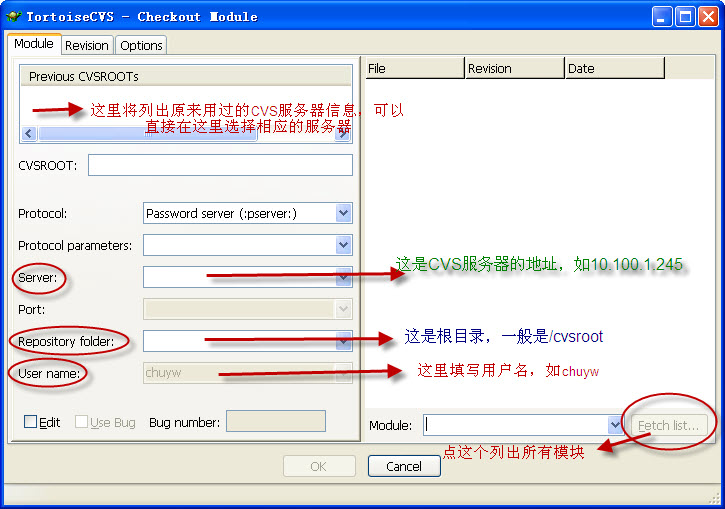Viewport: 725px width, 509px height.
Task: Click the Bug number input field
Action: point(276,421)
